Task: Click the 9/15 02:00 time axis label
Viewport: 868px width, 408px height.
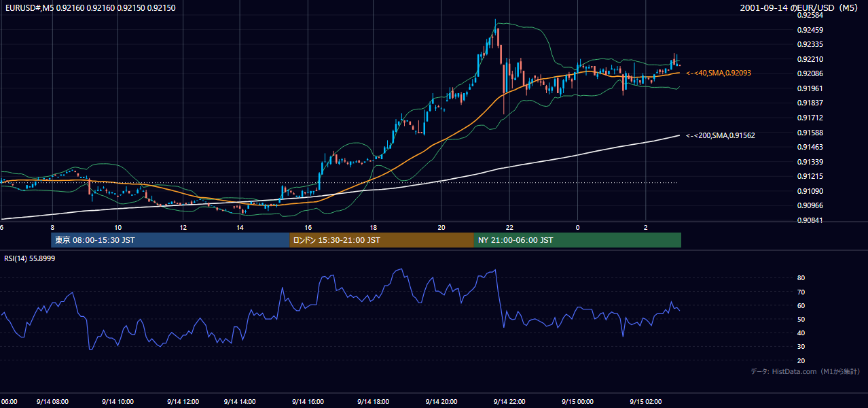Action: pos(645,401)
